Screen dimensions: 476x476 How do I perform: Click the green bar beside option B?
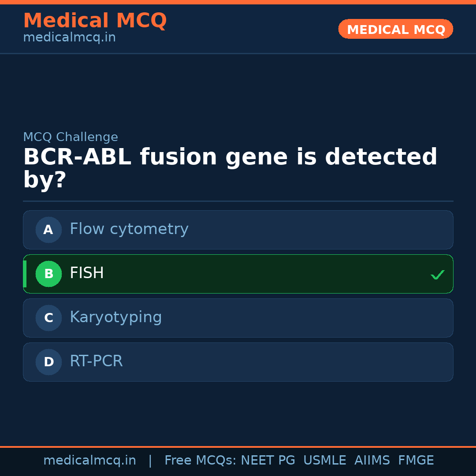tap(25, 274)
